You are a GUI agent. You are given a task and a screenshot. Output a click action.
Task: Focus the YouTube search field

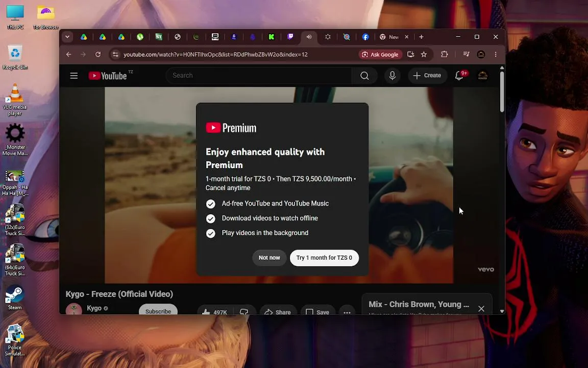click(259, 76)
